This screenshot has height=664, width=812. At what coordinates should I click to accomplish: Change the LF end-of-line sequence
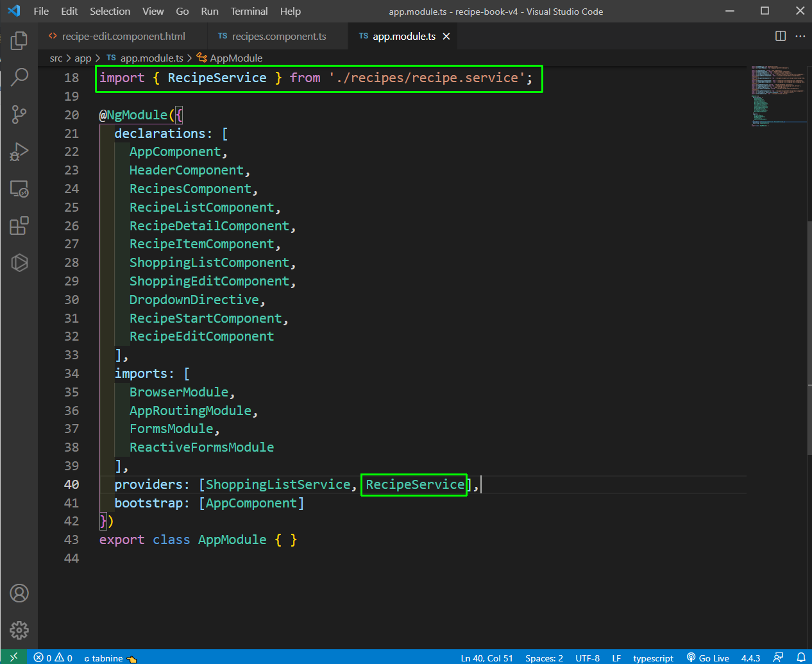pos(616,658)
